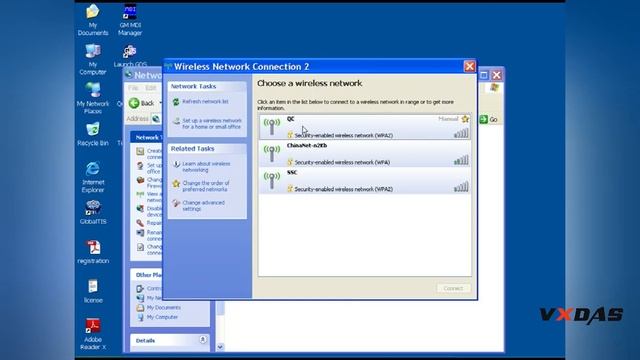
Task: Click Back button in Network Connections window
Action: [x=142, y=103]
